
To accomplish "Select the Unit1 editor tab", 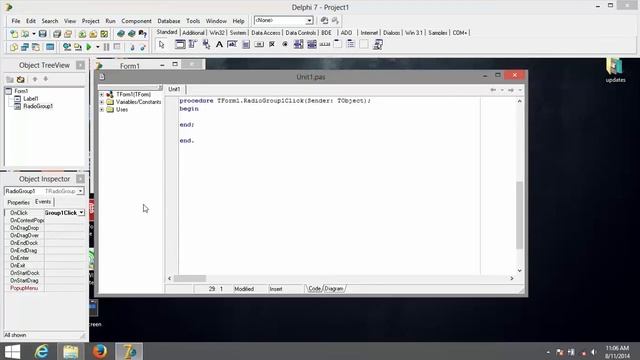I will coord(174,89).
